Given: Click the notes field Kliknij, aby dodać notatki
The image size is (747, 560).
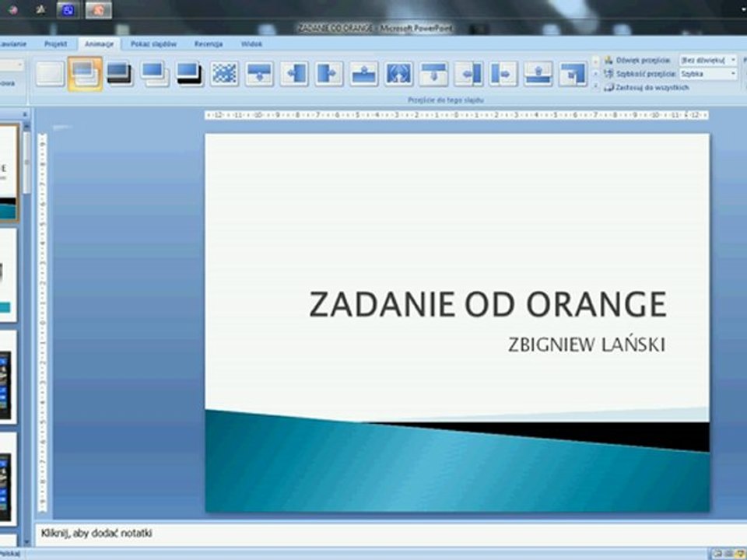Looking at the screenshot, I should pos(96,533).
